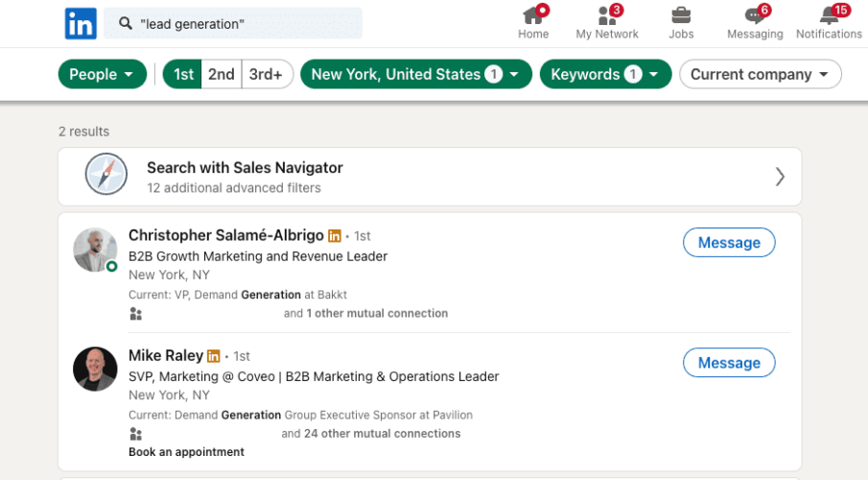Open the LinkedIn home logo
Screen dimensions: 868x480
(81, 23)
